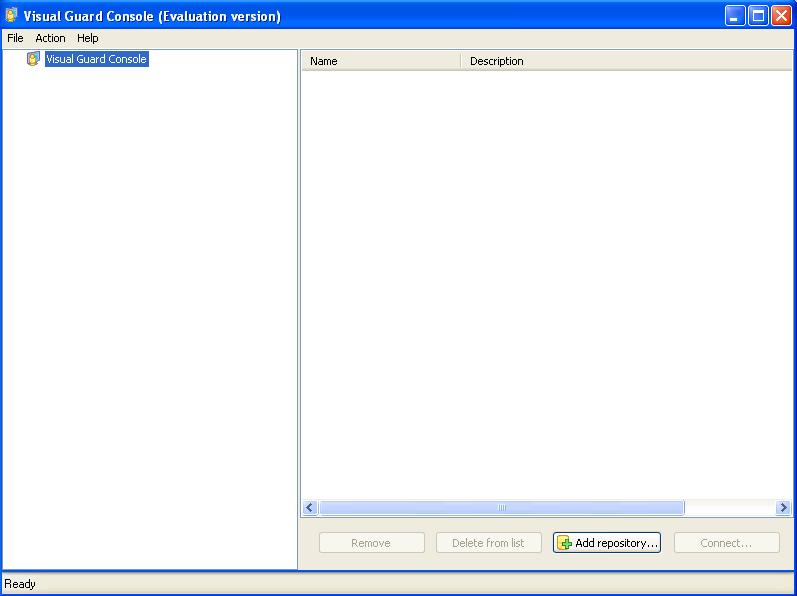This screenshot has width=797, height=596.
Task: Click the green plus icon on Add repository
Action: (x=565, y=543)
